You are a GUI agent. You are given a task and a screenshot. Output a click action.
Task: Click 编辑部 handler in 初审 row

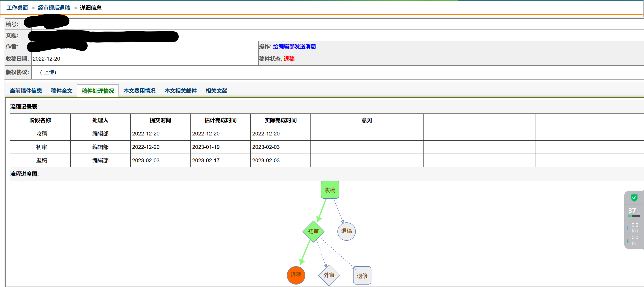click(100, 147)
